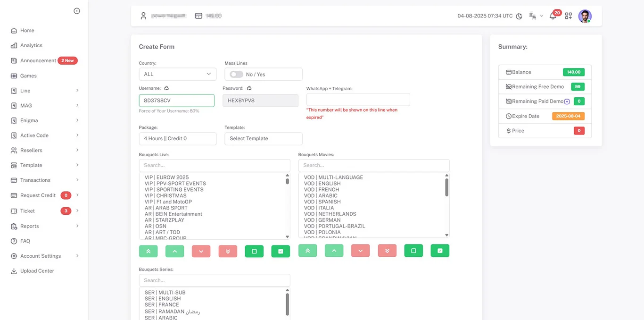Open Announcement page with 2 New badge
The image size is (644, 320).
click(44, 60)
